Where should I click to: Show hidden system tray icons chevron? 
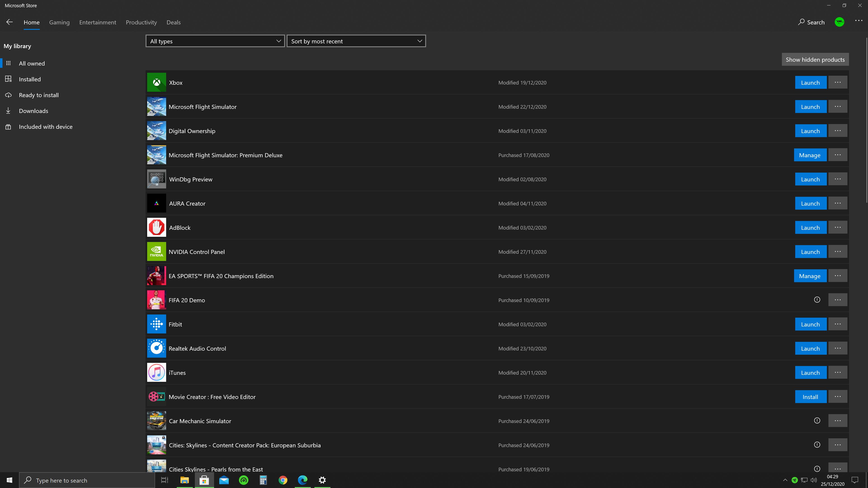click(x=785, y=480)
